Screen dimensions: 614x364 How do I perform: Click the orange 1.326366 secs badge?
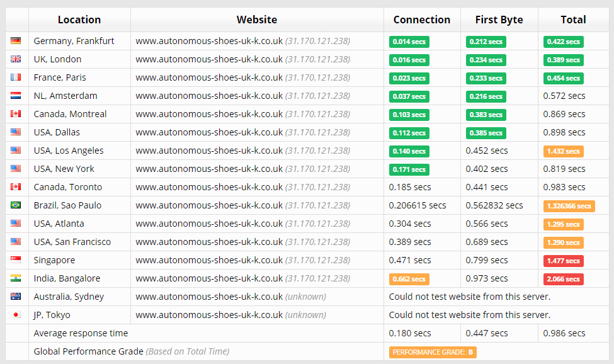point(569,207)
